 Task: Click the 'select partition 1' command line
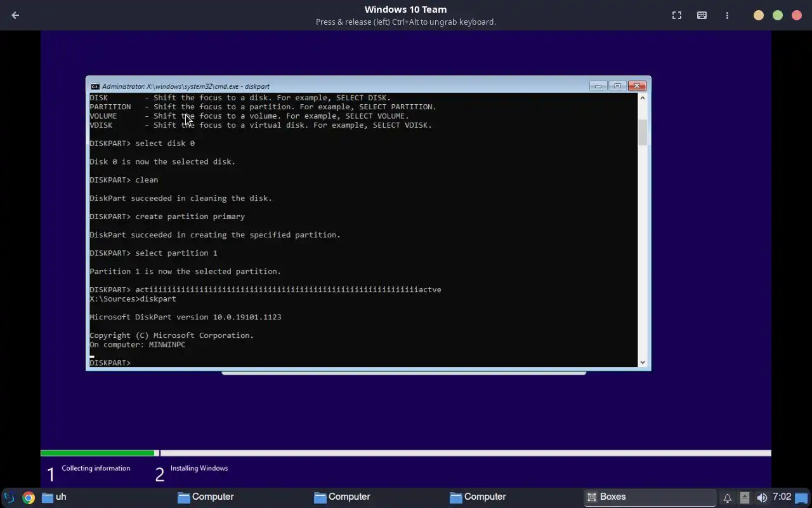coord(154,253)
